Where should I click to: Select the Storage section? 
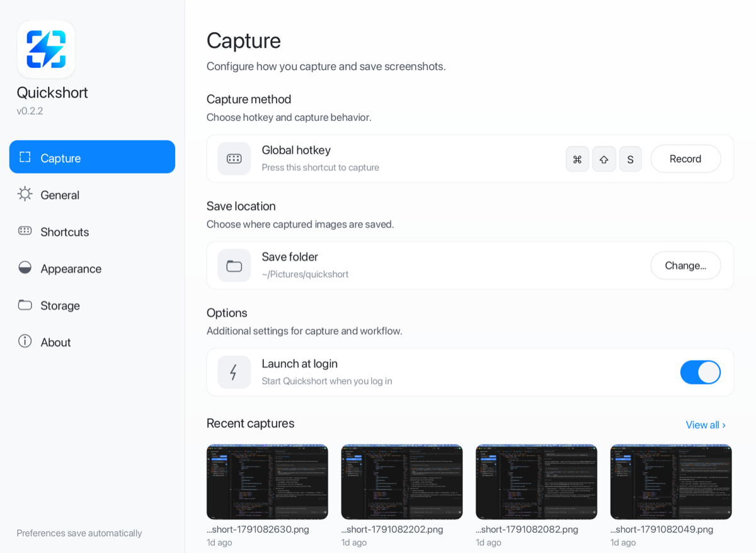tap(92, 305)
